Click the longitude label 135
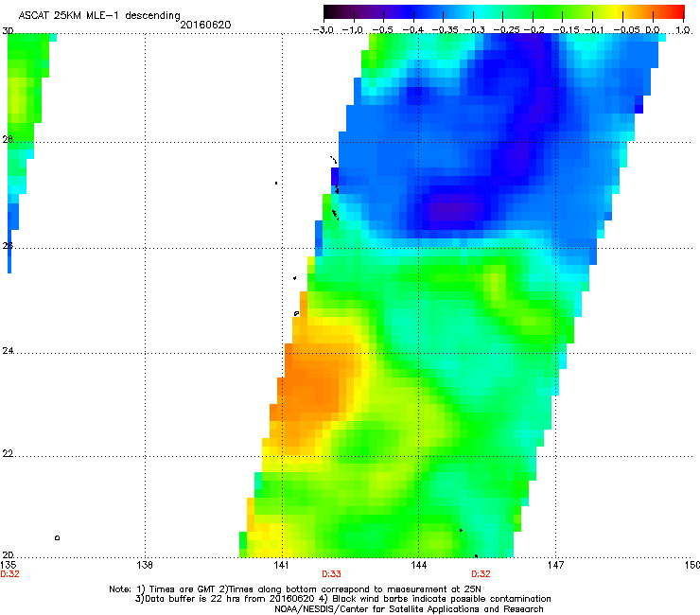Viewport: 700px width, 615px height. [x=9, y=565]
